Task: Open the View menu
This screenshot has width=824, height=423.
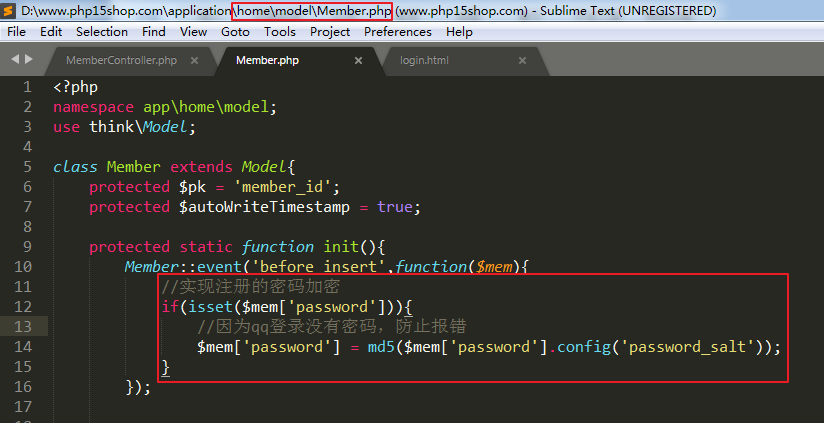Action: (194, 32)
